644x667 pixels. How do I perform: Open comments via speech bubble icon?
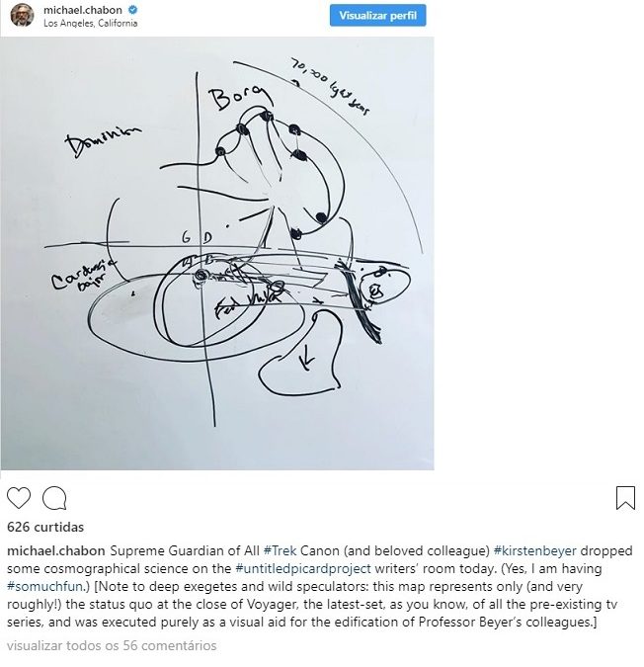tap(54, 498)
